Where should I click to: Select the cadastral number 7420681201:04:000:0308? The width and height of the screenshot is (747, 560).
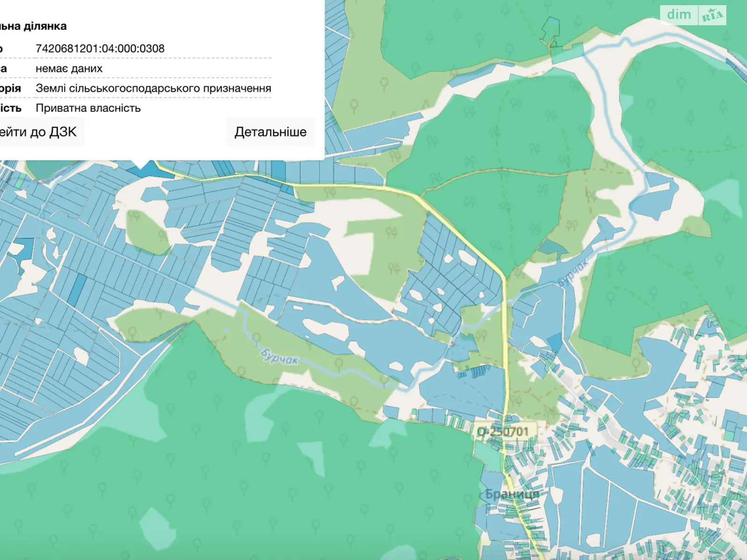pyautogui.click(x=100, y=49)
